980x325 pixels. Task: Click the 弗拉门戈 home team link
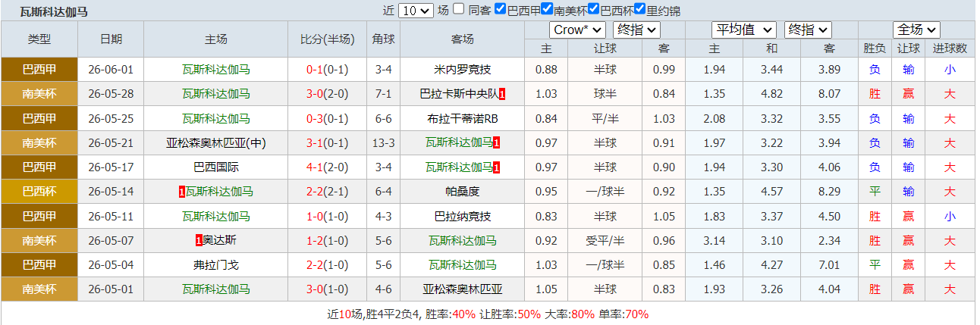click(216, 264)
